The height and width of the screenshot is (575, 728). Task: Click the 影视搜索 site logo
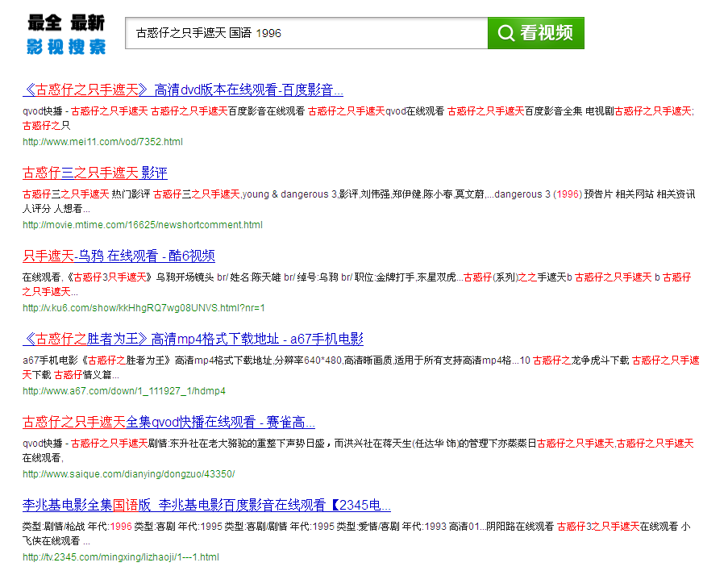(x=65, y=35)
